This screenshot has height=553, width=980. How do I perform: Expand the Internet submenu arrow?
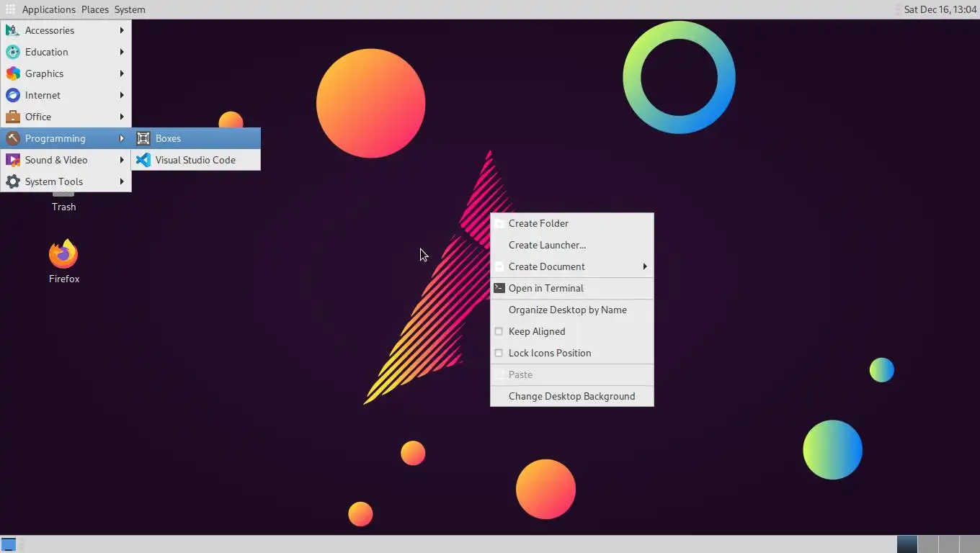pyautogui.click(x=122, y=95)
